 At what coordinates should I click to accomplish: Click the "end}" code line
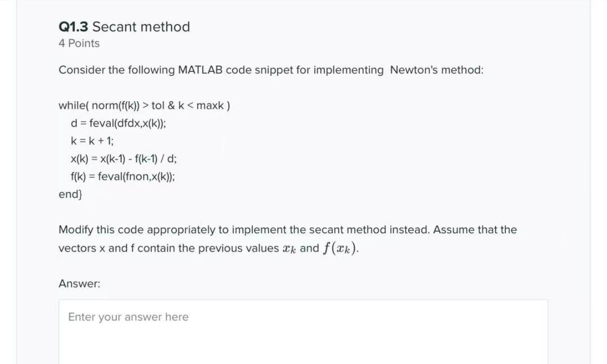[71, 194]
